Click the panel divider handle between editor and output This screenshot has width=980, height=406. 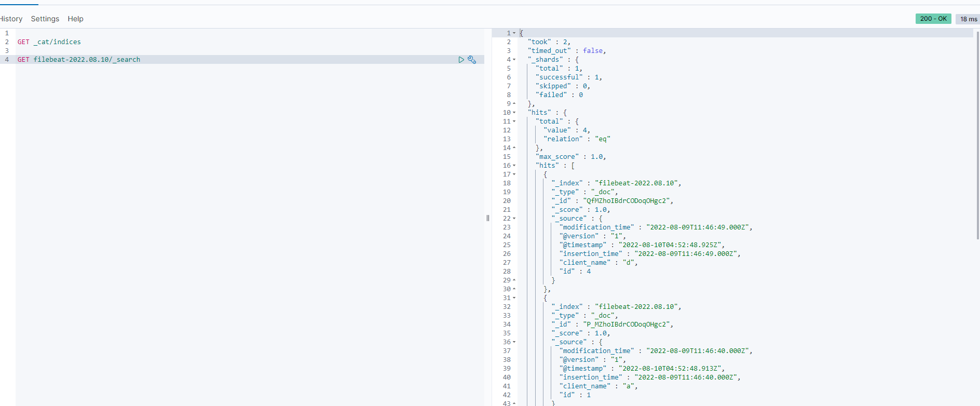coord(488,218)
